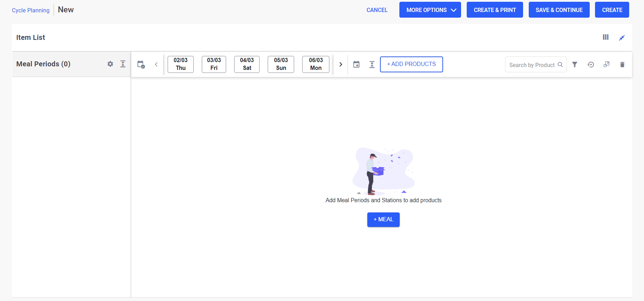This screenshot has width=644, height=301.
Task: Go to previous dates with left chevron
Action: 156,64
